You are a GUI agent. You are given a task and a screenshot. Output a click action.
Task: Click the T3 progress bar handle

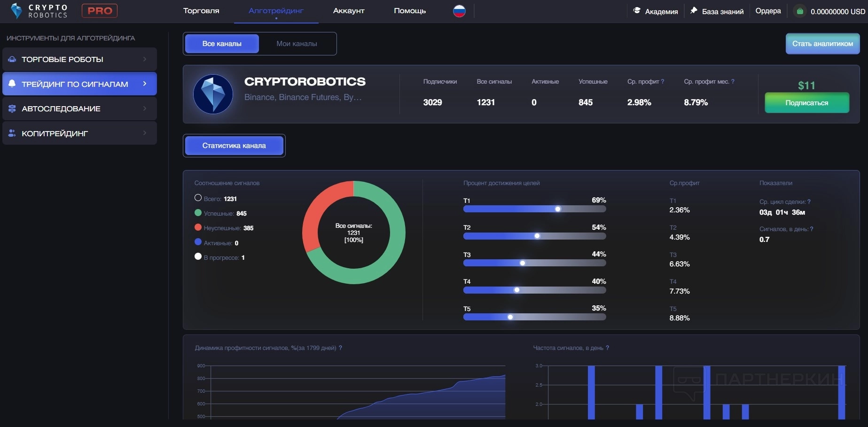(523, 263)
